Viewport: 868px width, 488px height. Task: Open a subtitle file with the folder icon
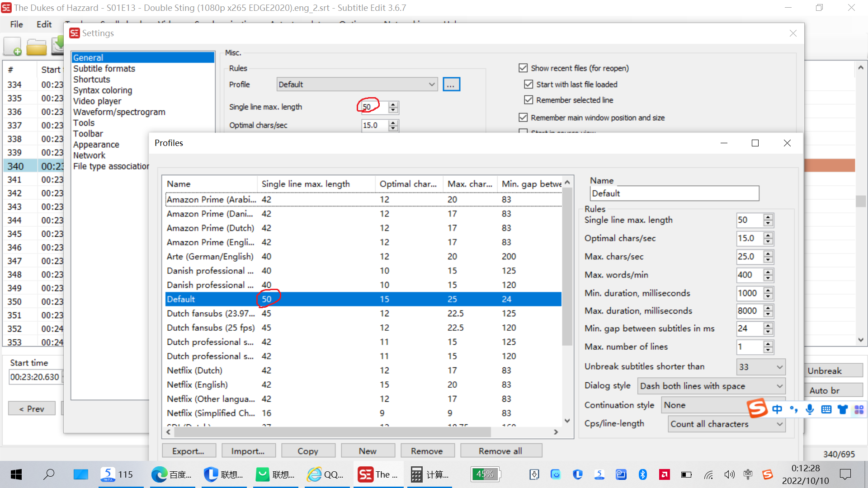(36, 46)
